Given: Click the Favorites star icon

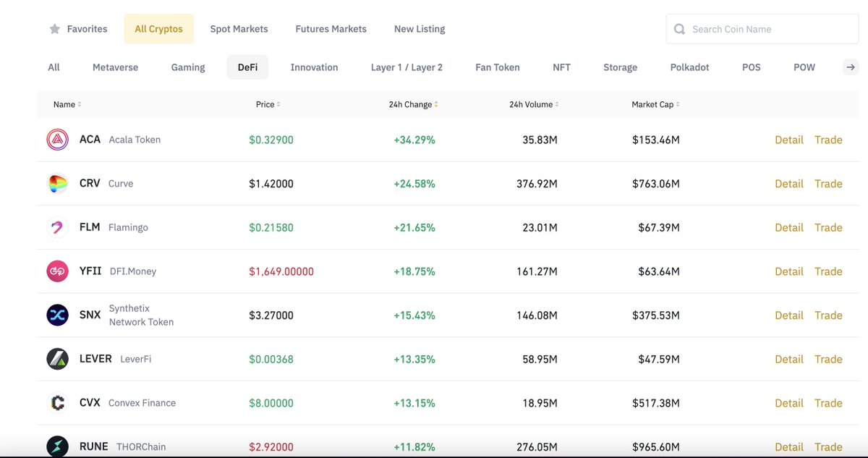Looking at the screenshot, I should click(x=54, y=29).
